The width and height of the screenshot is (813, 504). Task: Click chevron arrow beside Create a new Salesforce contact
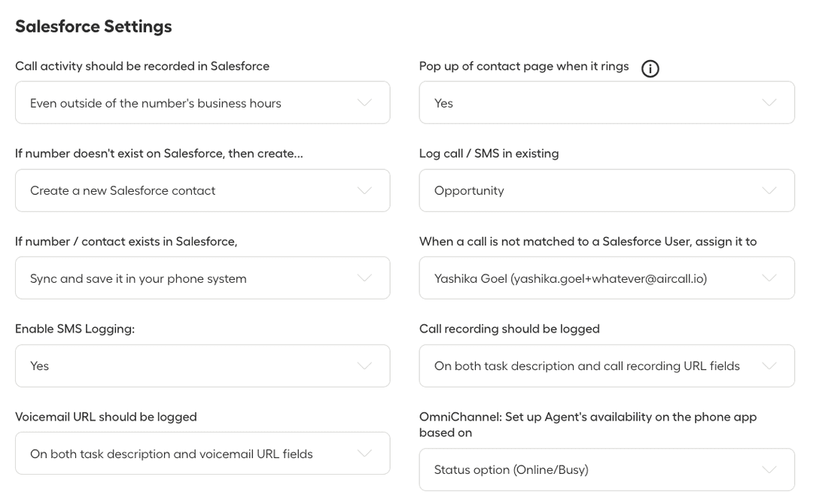click(x=364, y=190)
